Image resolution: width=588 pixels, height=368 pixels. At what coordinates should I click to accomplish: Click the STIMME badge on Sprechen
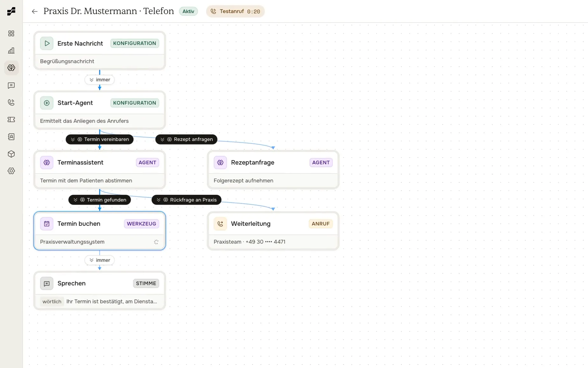(x=146, y=283)
